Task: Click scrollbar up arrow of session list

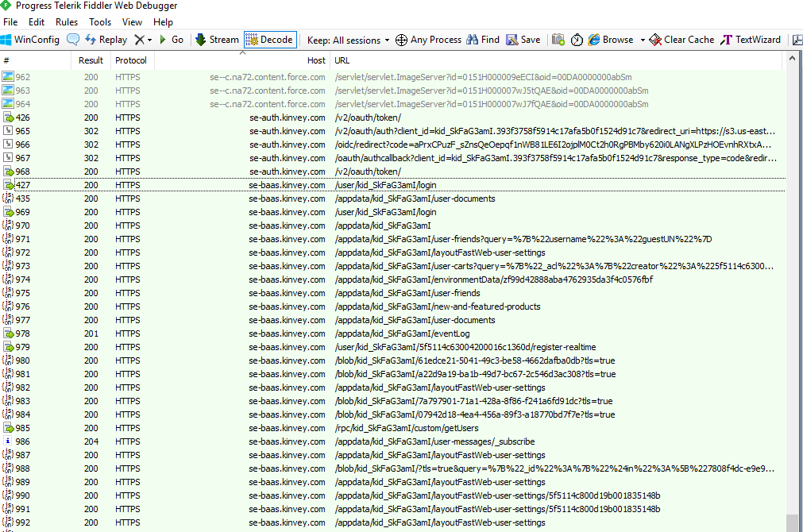Action: tap(793, 59)
